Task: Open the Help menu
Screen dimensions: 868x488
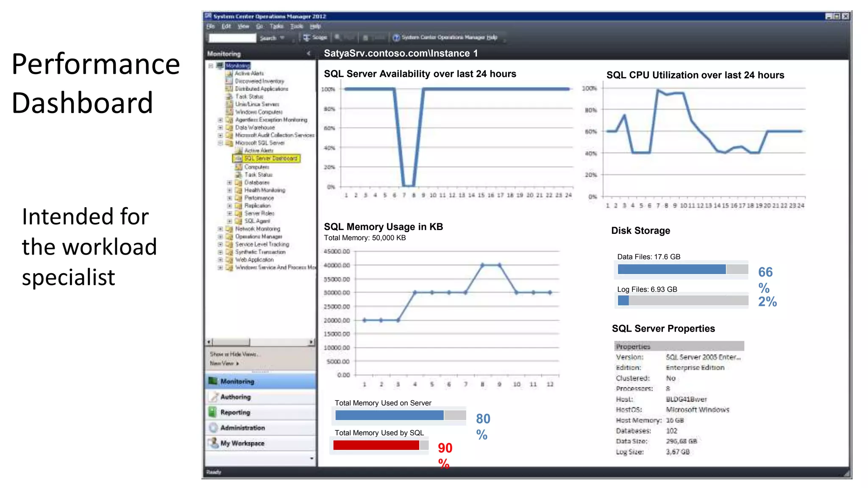Action: click(x=315, y=26)
